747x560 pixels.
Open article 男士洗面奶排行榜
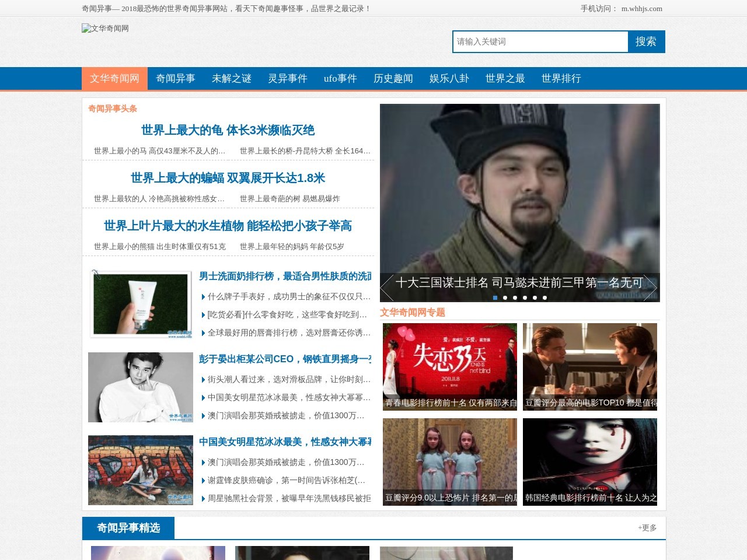click(285, 276)
